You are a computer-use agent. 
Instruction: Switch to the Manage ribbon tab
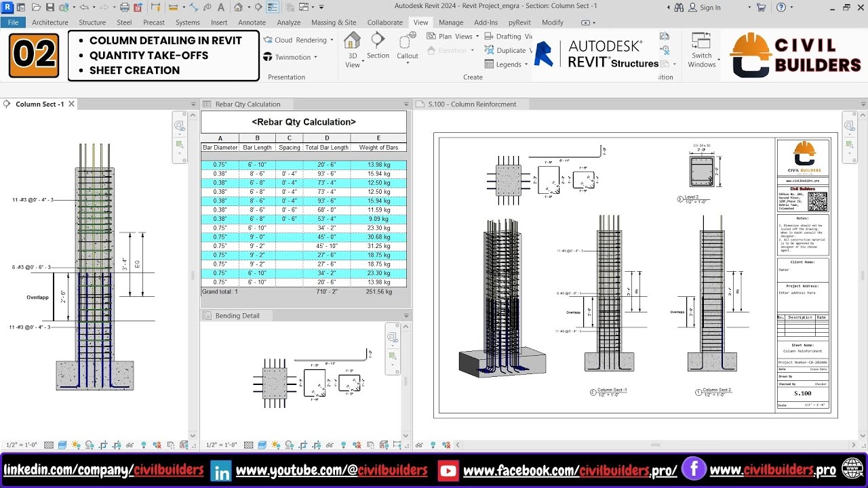pos(451,22)
